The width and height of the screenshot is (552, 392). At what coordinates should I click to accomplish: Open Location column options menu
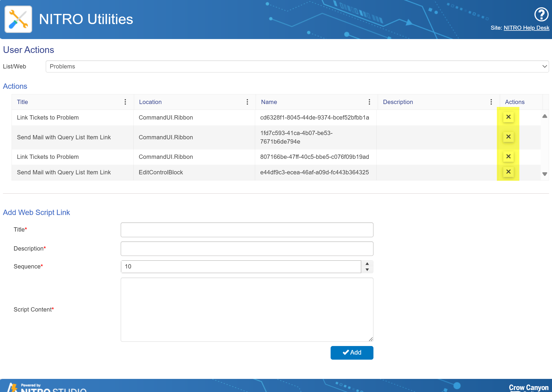[247, 102]
